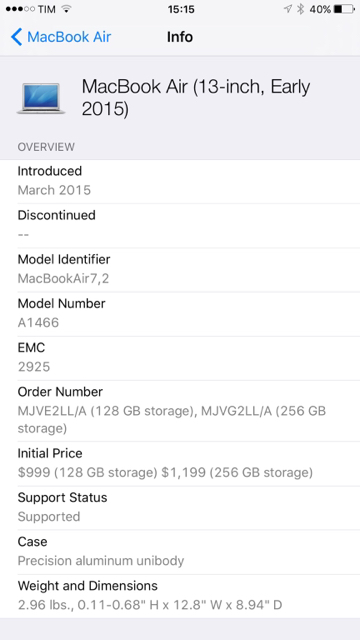Select the Support Status row
This screenshot has height=640, width=360.
point(180,508)
